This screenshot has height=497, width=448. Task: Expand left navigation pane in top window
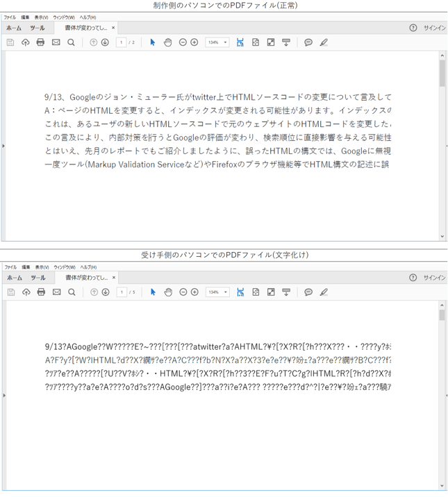[x=3, y=146]
